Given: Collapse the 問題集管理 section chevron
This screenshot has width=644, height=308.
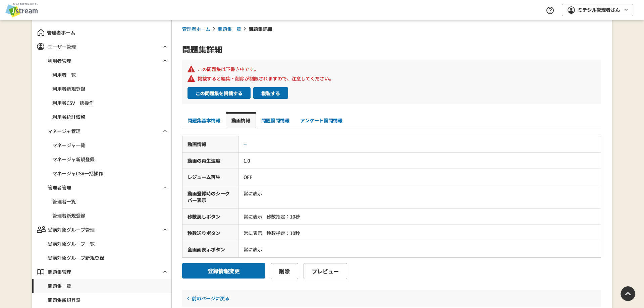Looking at the screenshot, I should tap(165, 272).
